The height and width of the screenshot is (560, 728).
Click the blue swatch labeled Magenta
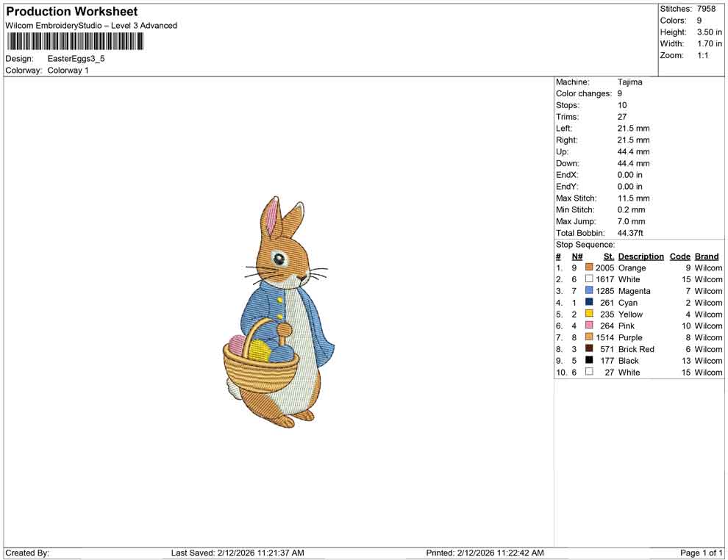(x=589, y=291)
